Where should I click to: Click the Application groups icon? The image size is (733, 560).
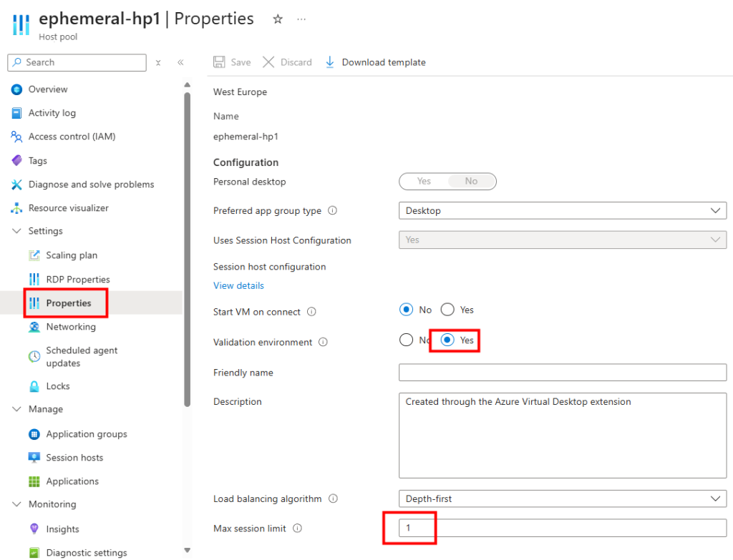tap(34, 434)
